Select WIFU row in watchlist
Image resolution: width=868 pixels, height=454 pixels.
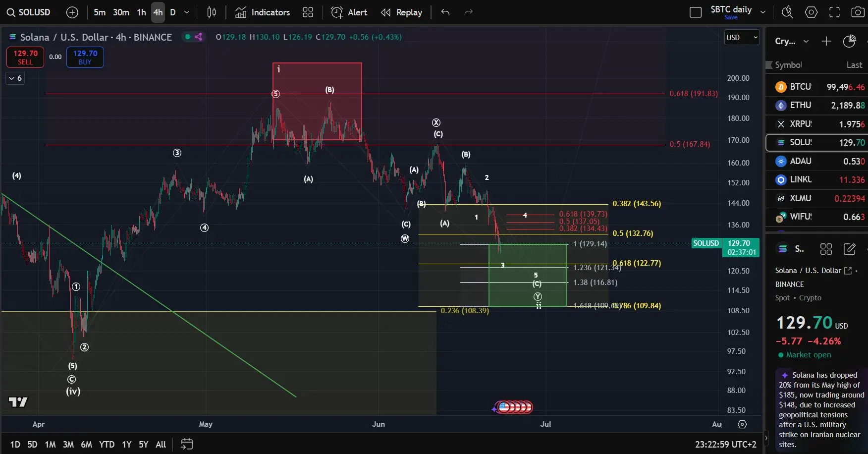point(817,217)
